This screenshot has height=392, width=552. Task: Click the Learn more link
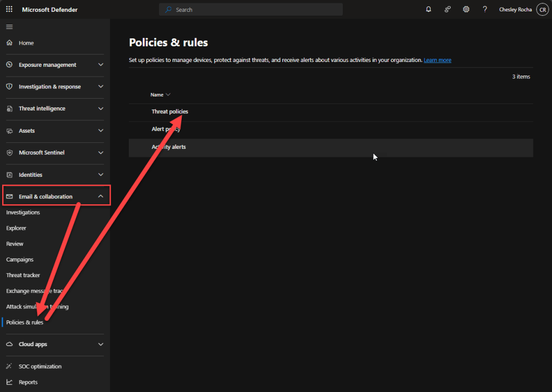437,60
